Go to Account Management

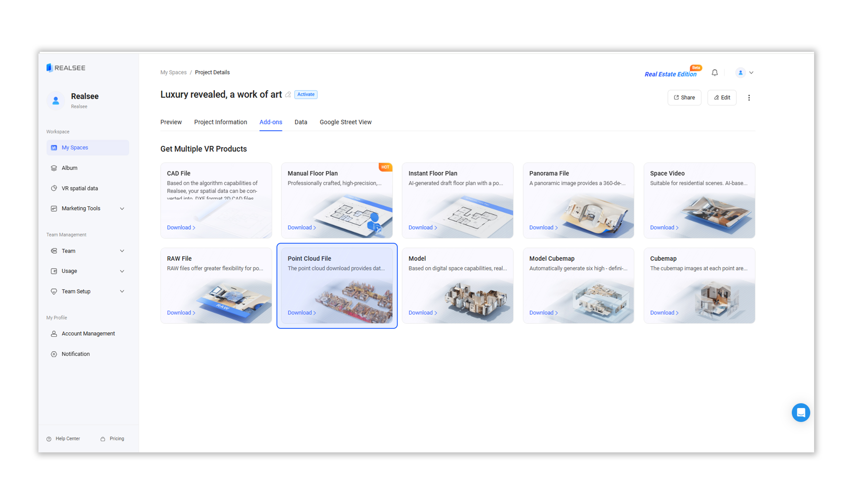[x=88, y=334]
